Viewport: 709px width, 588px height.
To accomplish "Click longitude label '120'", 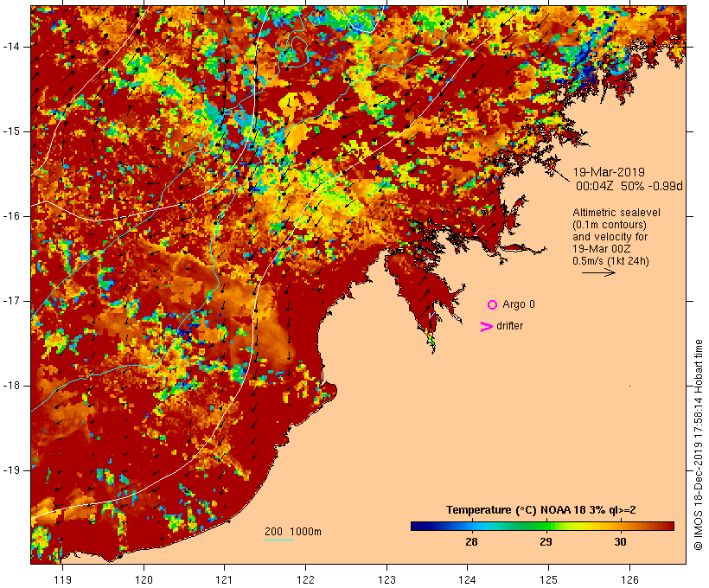I will tap(144, 579).
